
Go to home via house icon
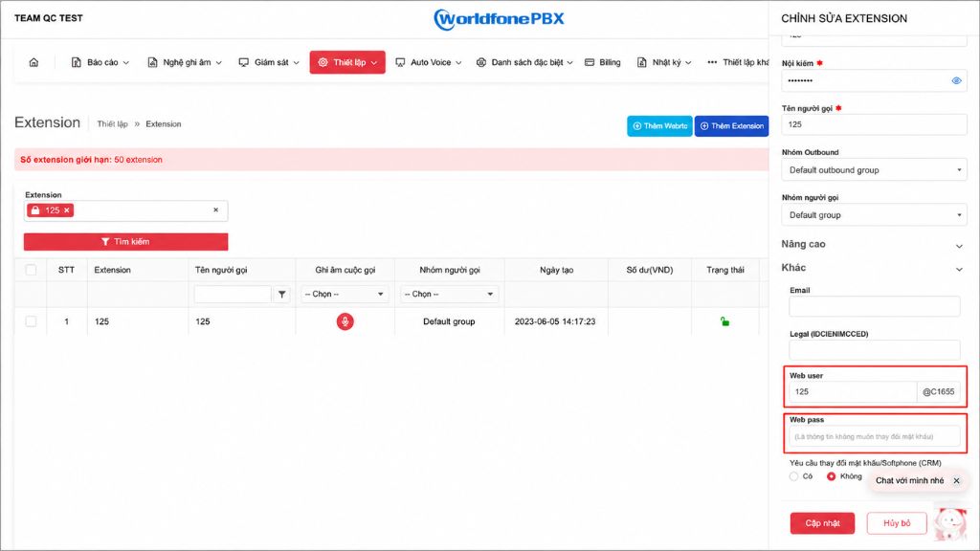[33, 62]
